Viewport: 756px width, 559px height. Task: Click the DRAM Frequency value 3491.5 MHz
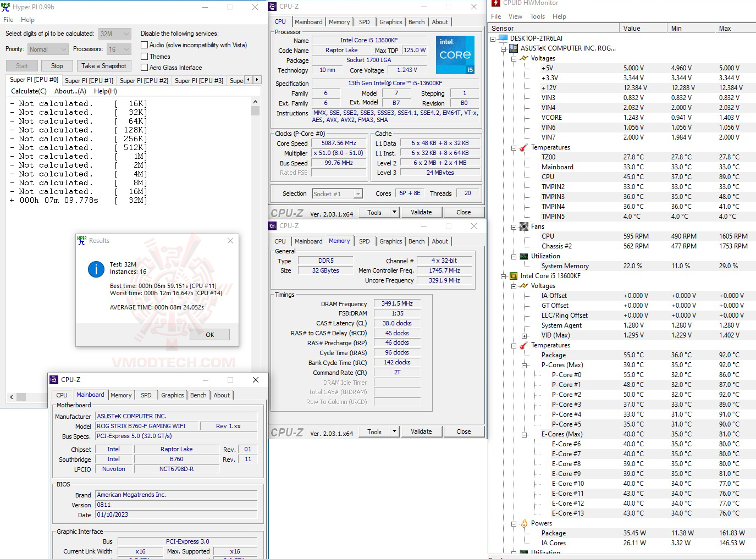(x=397, y=303)
